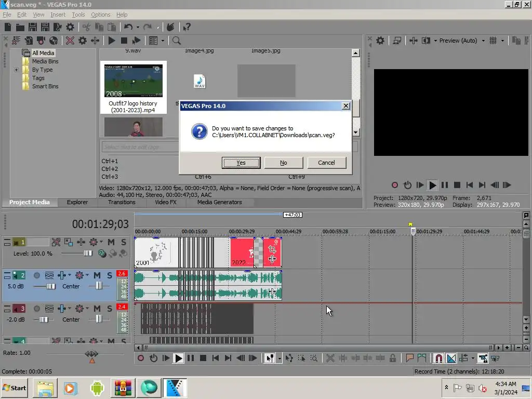The image size is (532, 399).
Task: Click Yes in the save changes dialog
Action: click(x=241, y=163)
